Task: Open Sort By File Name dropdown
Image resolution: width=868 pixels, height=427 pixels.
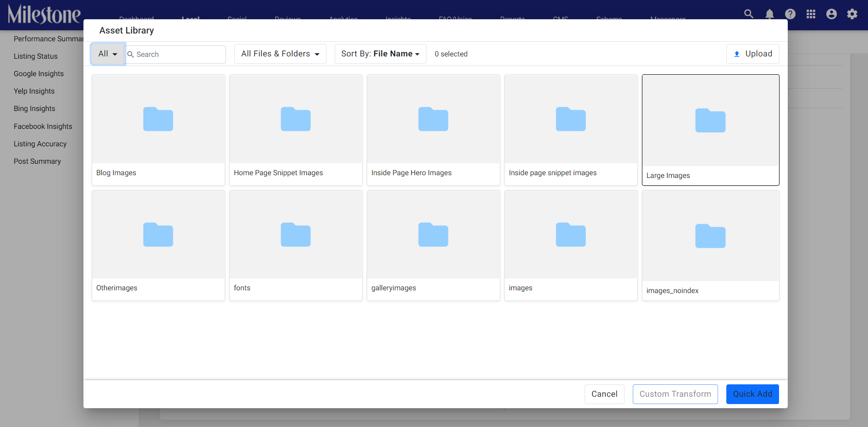Action: click(x=380, y=54)
